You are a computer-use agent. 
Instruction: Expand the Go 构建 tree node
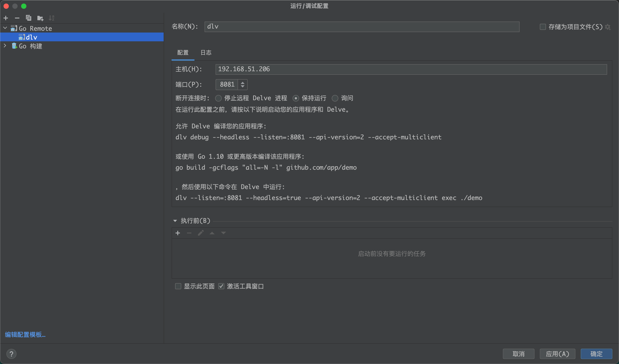(5, 46)
